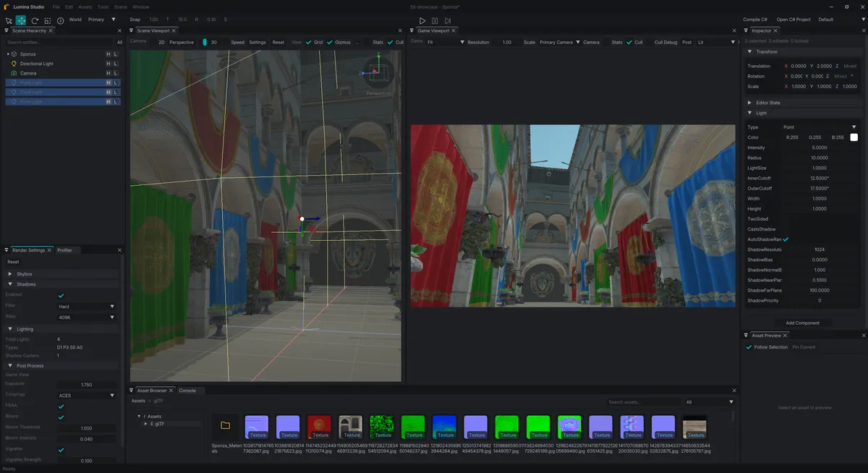This screenshot has height=473, width=868.
Task: Click the Add Component button
Action: tap(803, 323)
